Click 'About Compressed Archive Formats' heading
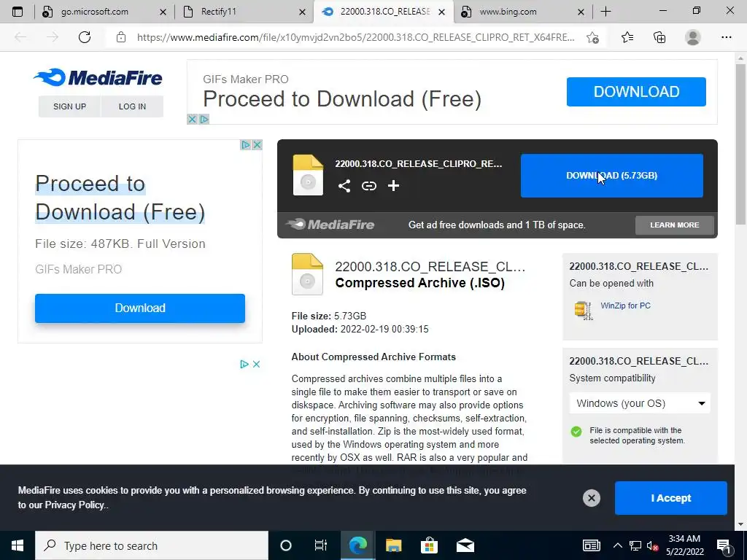The image size is (747, 560). coord(373,357)
